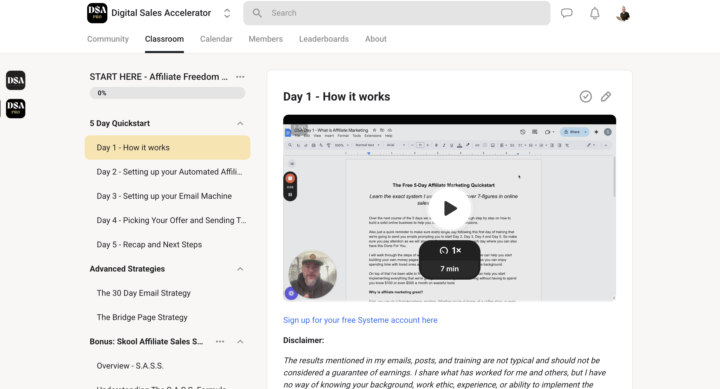Change the 1x playback speed

450,250
